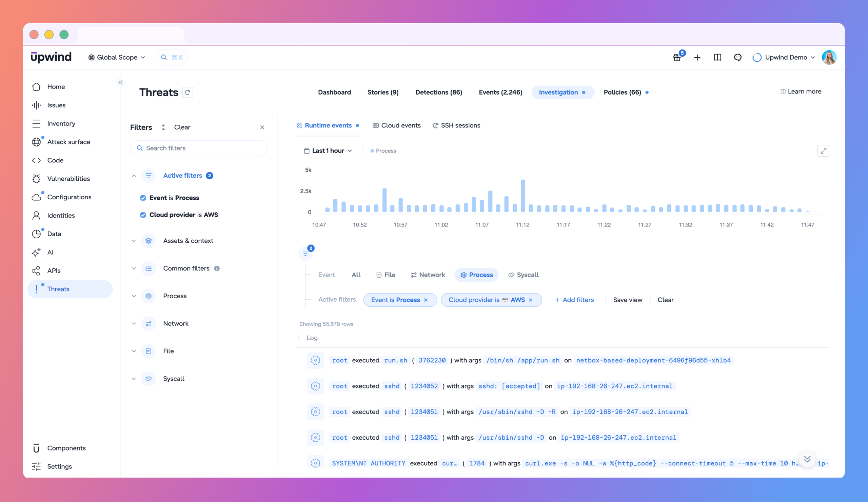The width and height of the screenshot is (868, 502).
Task: Click the filter funnel icon with badge 2
Action: (x=305, y=254)
